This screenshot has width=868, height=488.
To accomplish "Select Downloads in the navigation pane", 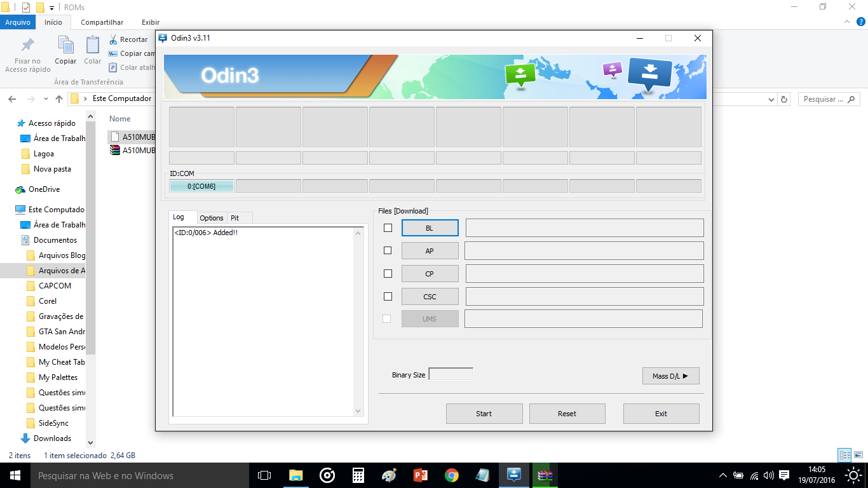I will pos(52,438).
